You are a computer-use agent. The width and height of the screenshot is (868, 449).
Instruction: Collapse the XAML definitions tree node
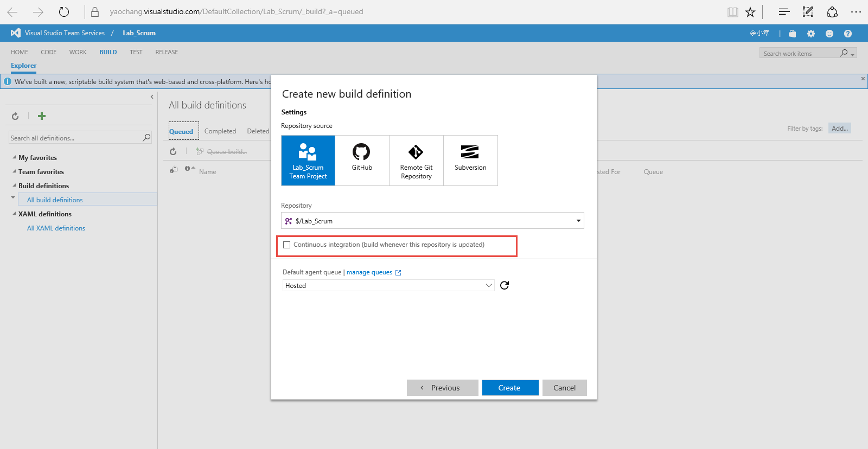pyautogui.click(x=14, y=214)
